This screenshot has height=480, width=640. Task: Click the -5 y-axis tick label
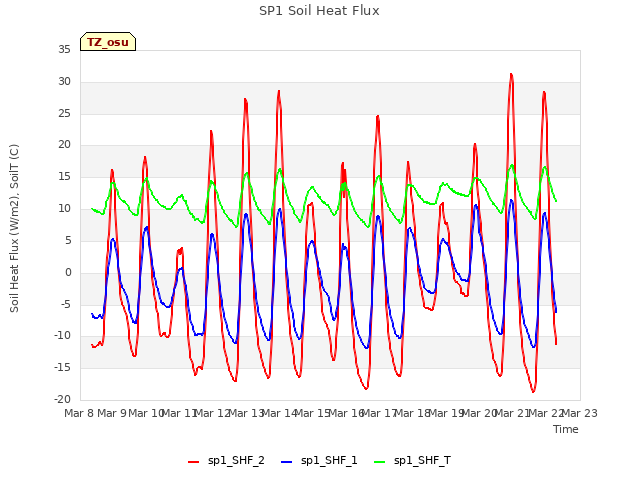(66, 304)
